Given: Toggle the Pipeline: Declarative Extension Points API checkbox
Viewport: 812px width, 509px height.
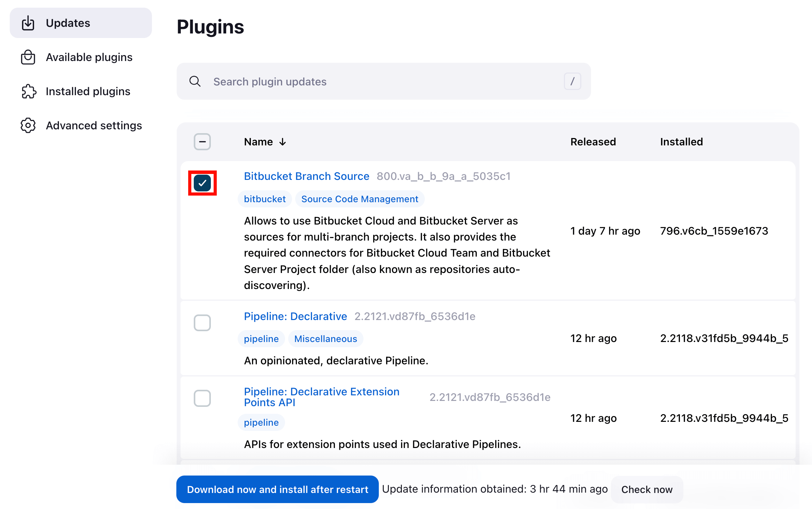Looking at the screenshot, I should (x=202, y=398).
